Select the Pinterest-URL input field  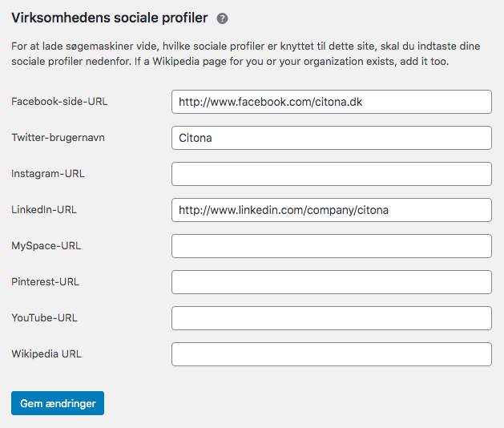coord(331,282)
